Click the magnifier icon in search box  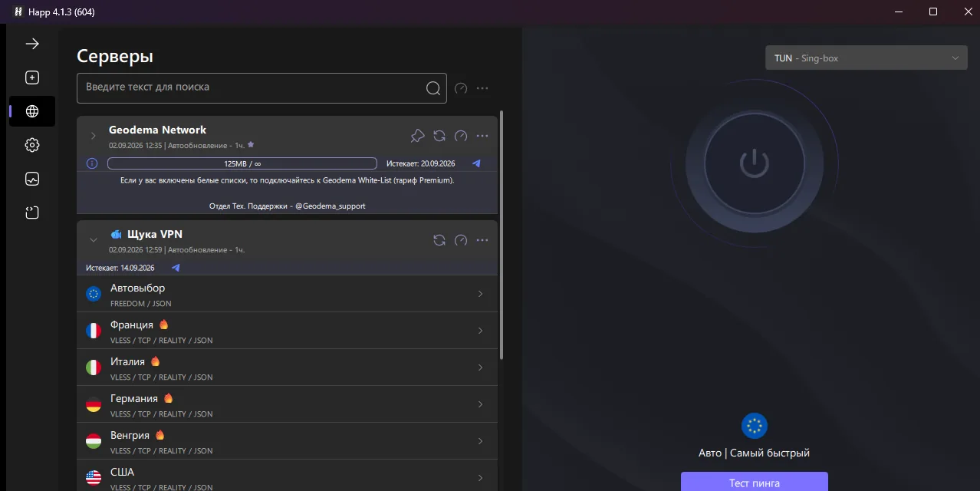433,87
